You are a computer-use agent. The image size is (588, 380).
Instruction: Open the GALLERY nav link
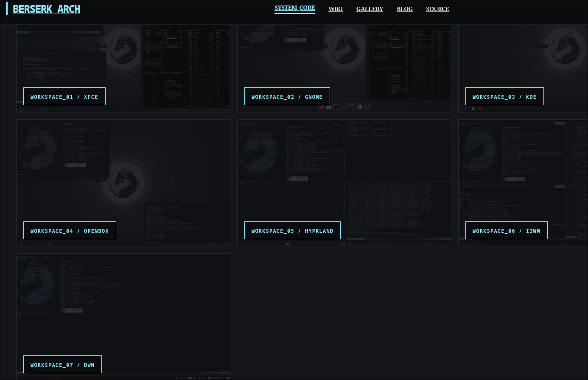coord(370,9)
